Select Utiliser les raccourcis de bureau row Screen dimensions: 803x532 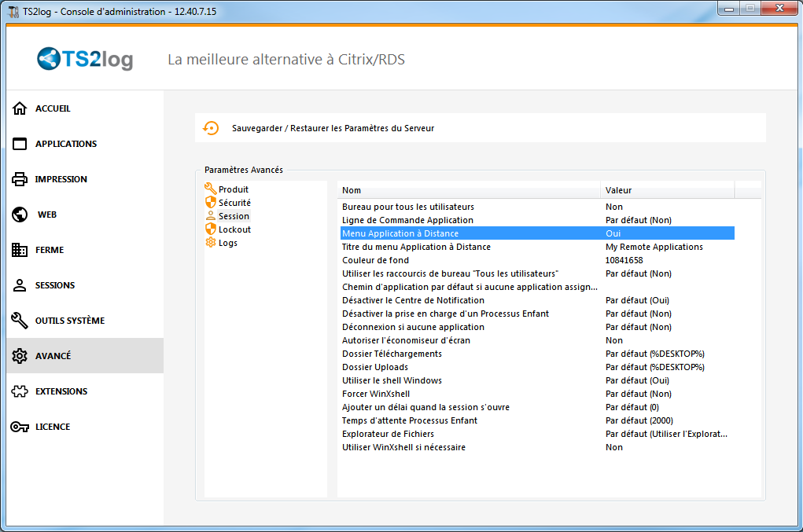537,273
